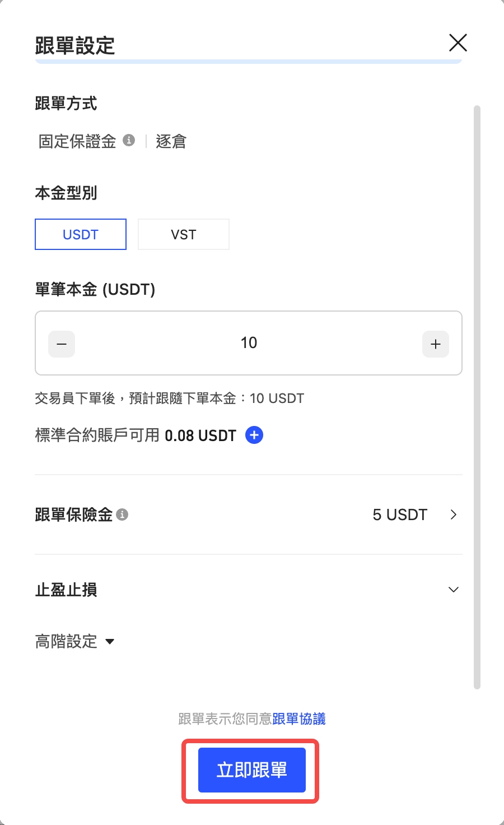Click the 逐倉 margin mode label
This screenshot has height=825, width=504.
171,141
